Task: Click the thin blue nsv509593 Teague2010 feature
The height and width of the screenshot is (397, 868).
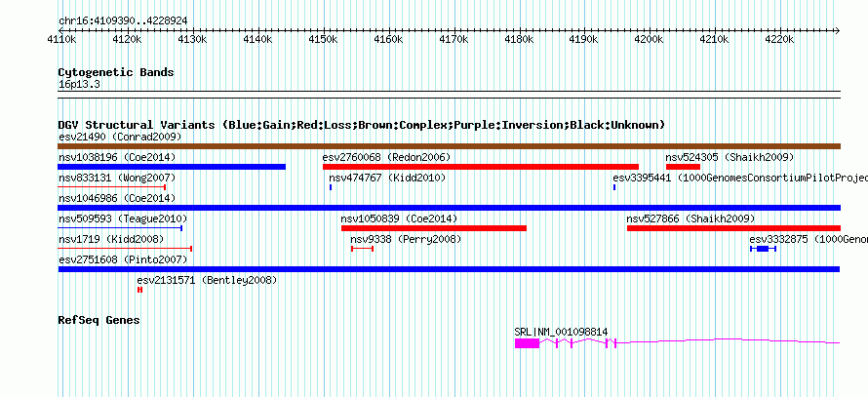Action: click(120, 228)
